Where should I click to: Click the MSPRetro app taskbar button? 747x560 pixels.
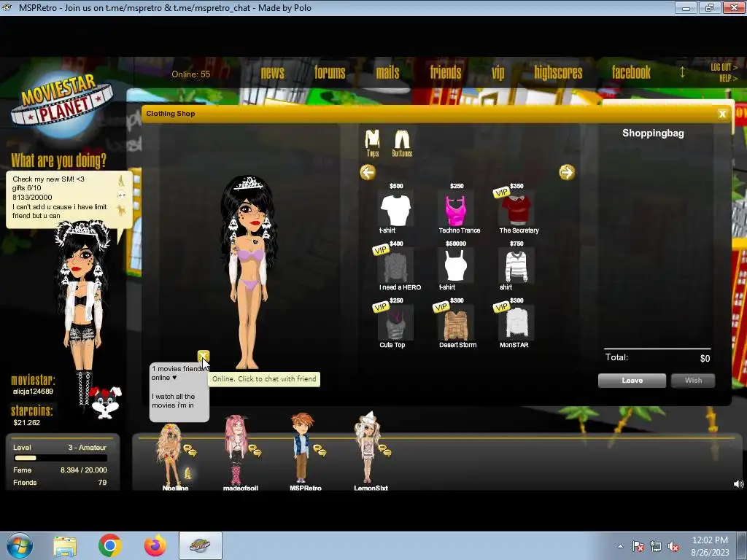[200, 545]
